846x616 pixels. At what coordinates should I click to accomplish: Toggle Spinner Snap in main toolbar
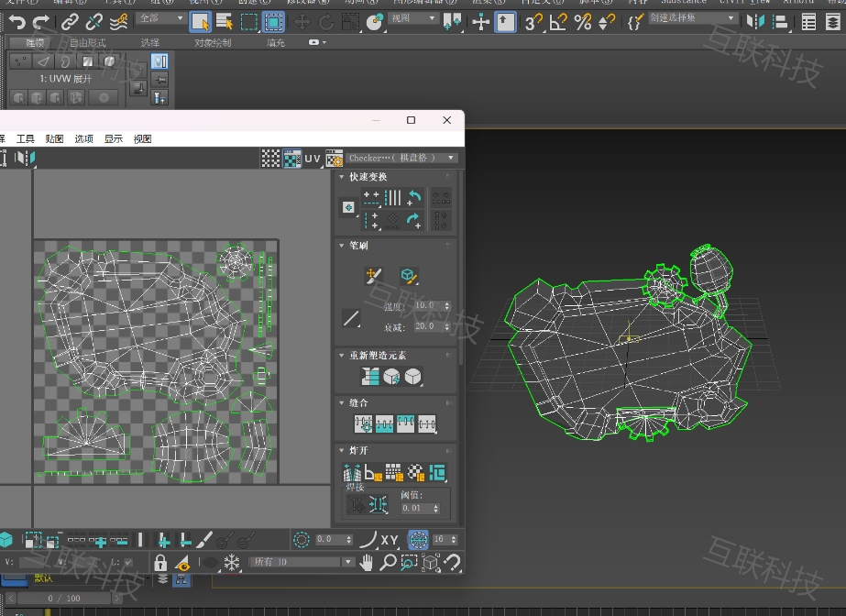tap(608, 22)
